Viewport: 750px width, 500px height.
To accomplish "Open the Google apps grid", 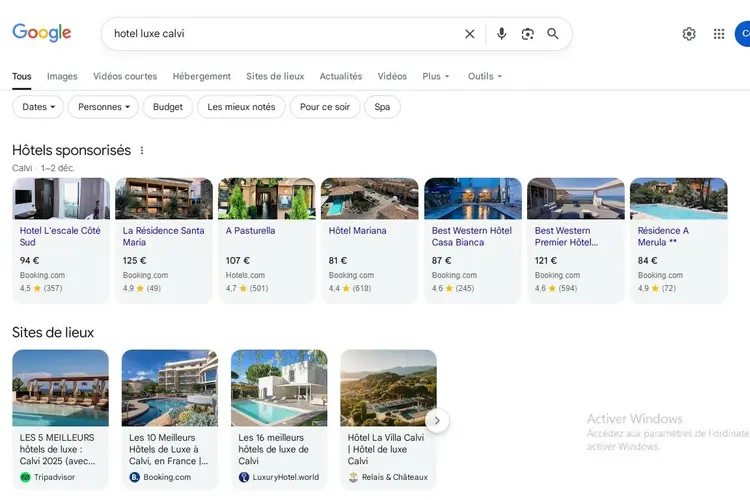I will click(x=719, y=34).
